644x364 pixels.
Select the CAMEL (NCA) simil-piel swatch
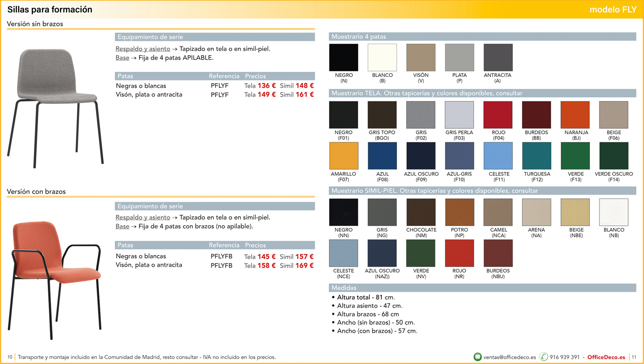[x=498, y=212]
